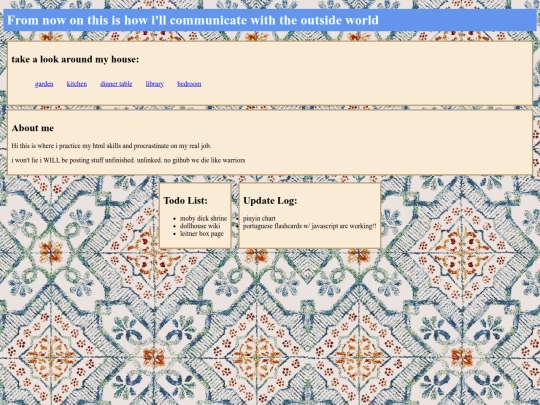This screenshot has height=405, width=540.
Task: Click the 'About me' heading
Action: pos(33,128)
